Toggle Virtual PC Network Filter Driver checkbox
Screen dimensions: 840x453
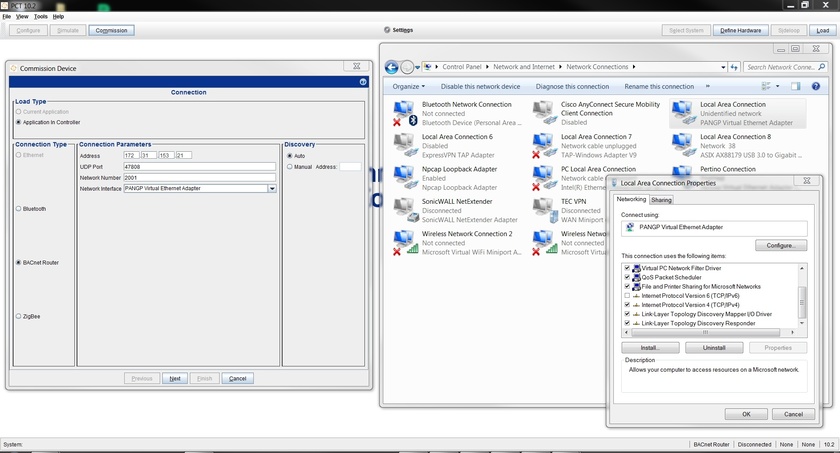pyautogui.click(x=627, y=268)
